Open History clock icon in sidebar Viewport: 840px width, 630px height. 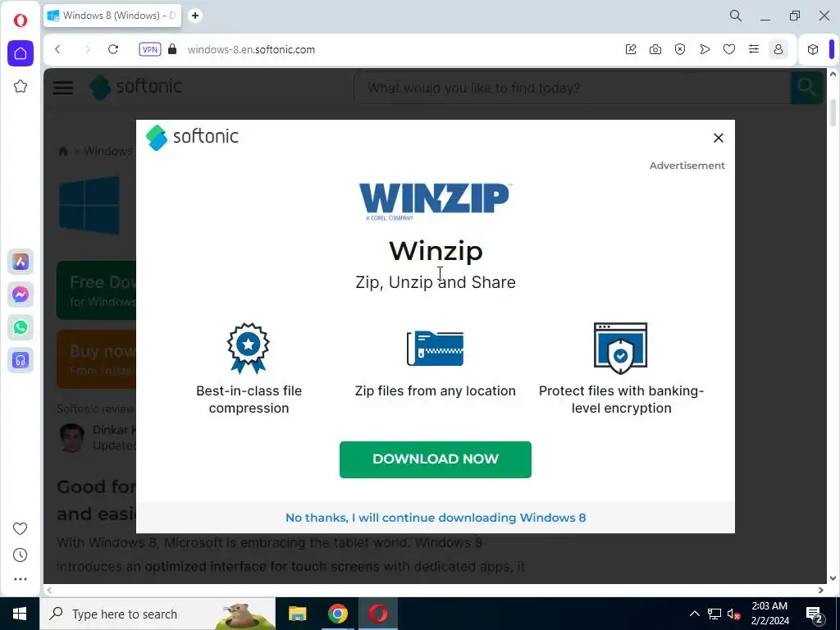20,555
